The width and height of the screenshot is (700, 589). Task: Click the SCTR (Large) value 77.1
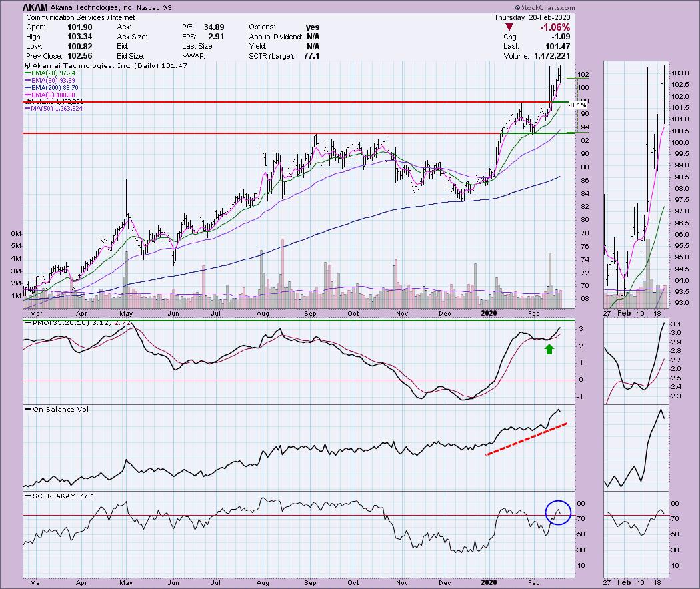point(311,56)
